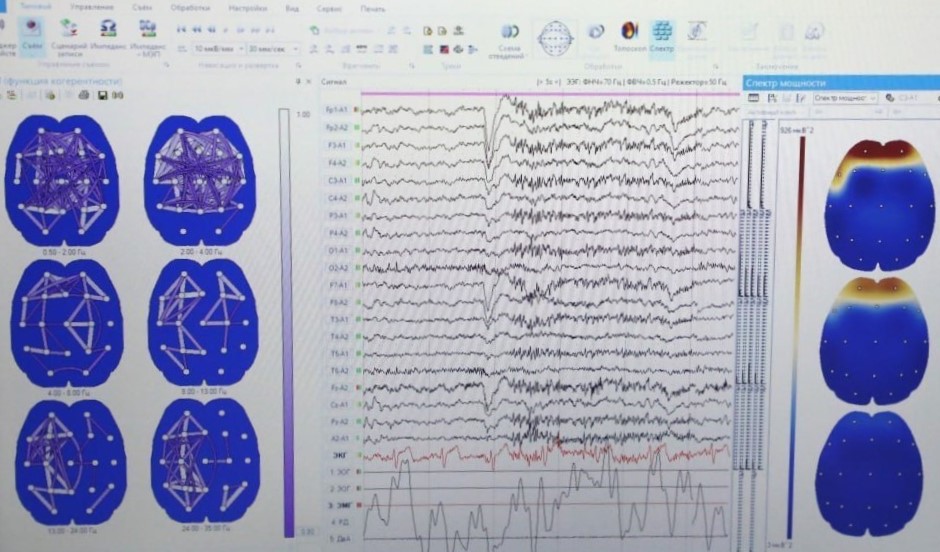The width and height of the screenshot is (940, 552).
Task: Open the Настройки ribbon tab
Action: point(248,8)
